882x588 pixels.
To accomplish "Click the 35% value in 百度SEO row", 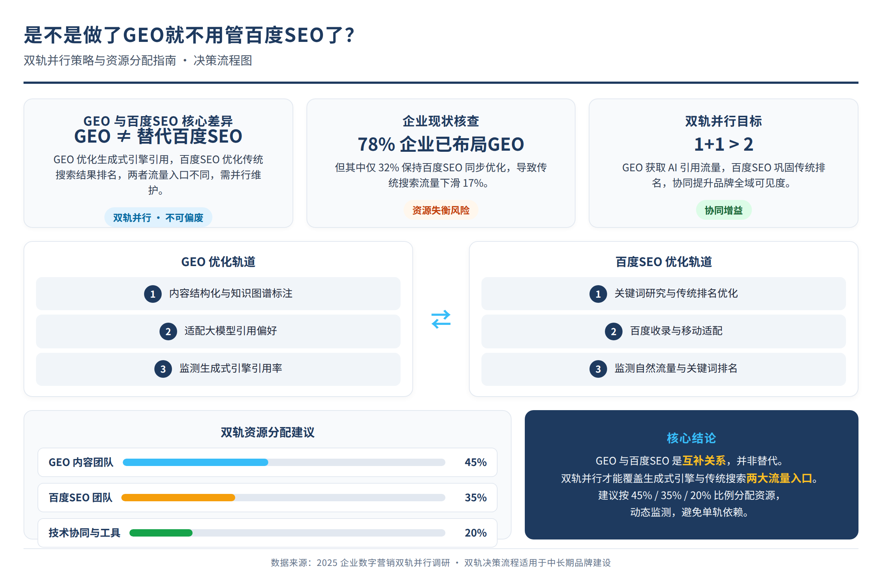I will (476, 497).
